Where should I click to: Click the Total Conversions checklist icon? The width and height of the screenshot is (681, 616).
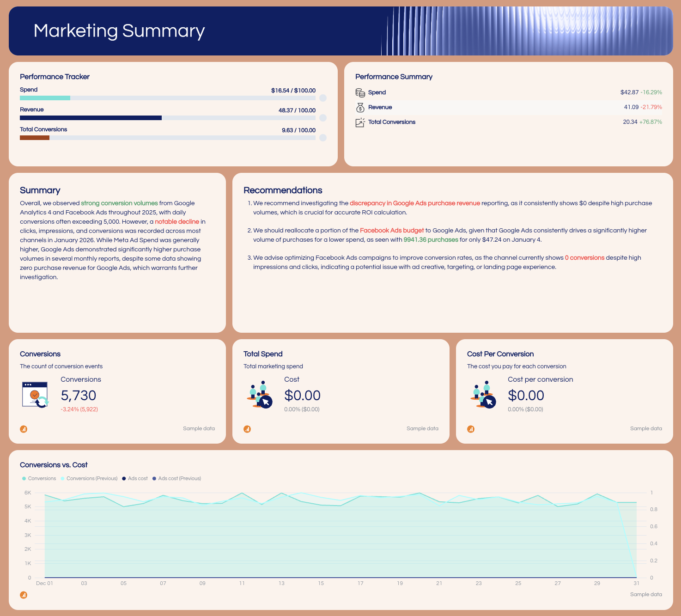[x=360, y=122]
